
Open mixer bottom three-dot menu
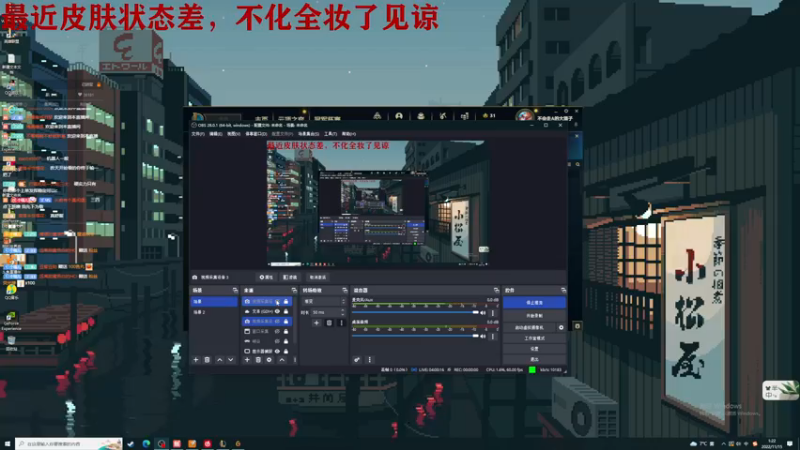click(x=369, y=360)
